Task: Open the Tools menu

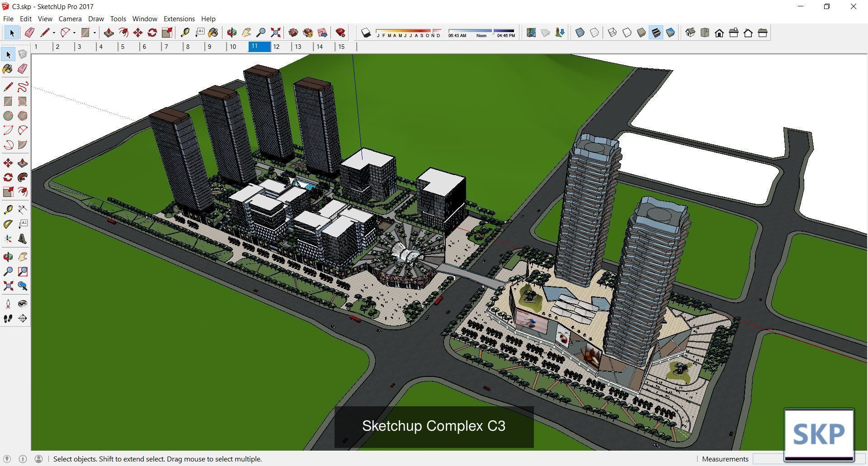Action: pos(118,19)
